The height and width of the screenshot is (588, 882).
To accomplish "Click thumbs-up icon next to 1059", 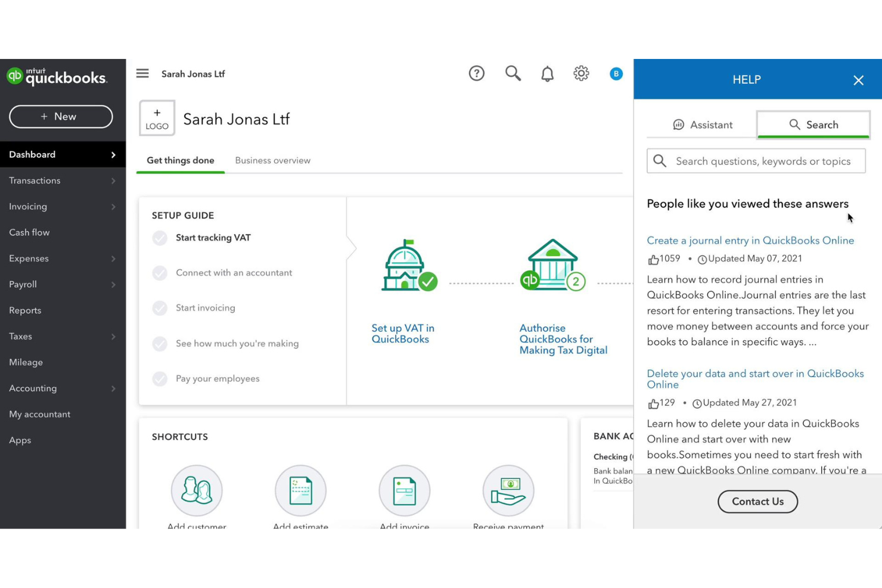I will [653, 260].
